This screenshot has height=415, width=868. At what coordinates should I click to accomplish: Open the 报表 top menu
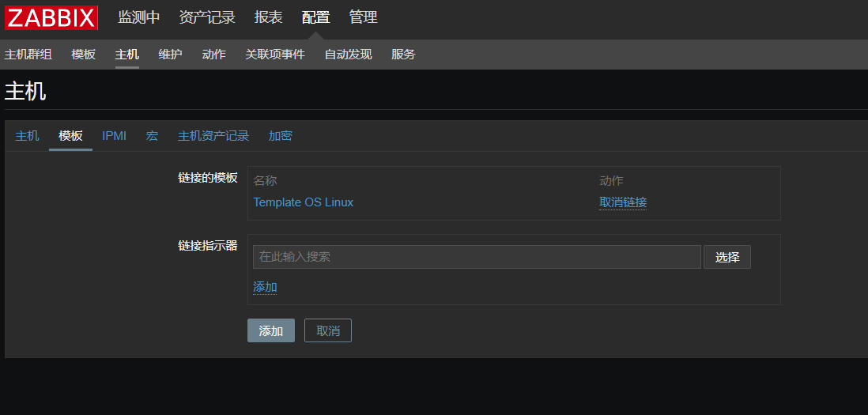click(269, 17)
